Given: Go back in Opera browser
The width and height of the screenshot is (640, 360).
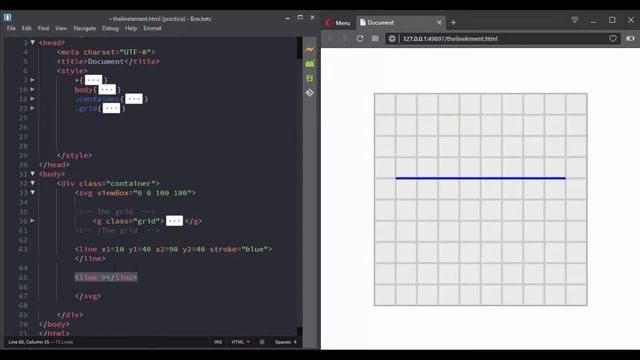Looking at the screenshot, I should (x=331, y=38).
